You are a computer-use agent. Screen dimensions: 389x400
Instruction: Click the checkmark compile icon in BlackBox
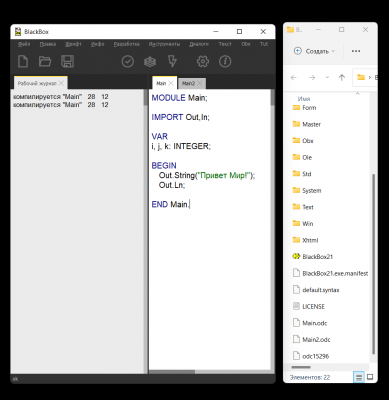tap(128, 62)
